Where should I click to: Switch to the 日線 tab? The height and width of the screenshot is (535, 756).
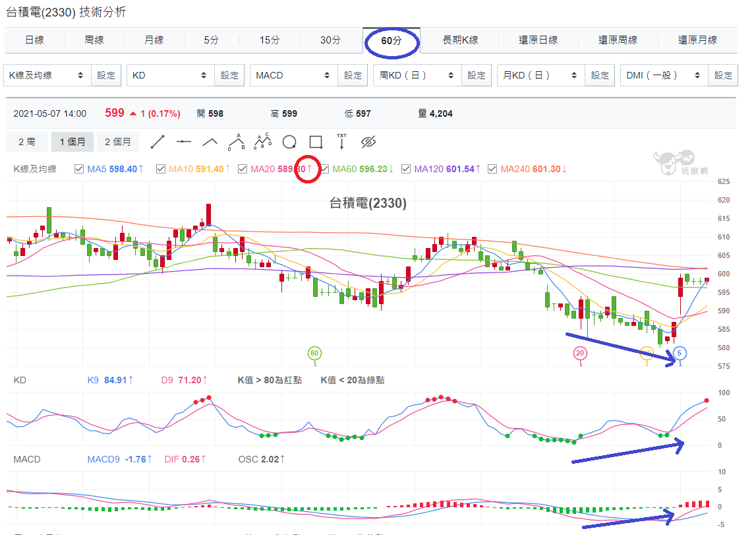34,40
